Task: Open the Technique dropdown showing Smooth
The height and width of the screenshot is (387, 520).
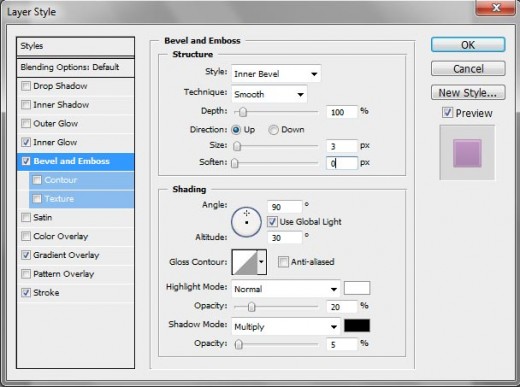Action: pos(269,94)
